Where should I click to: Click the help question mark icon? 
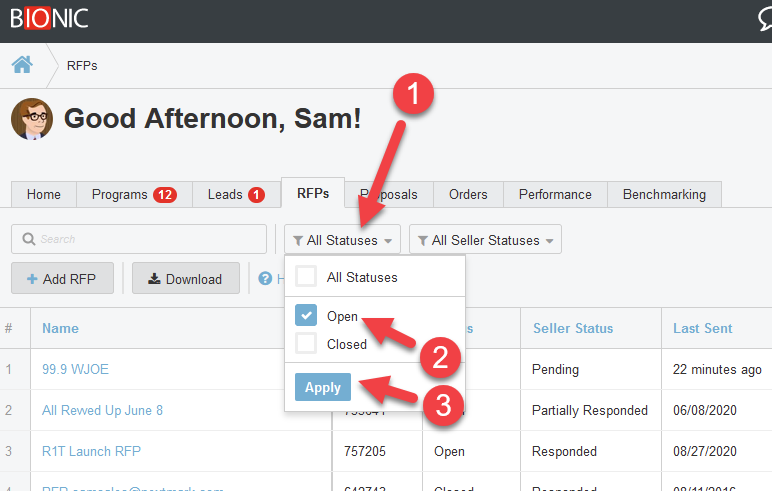[265, 279]
